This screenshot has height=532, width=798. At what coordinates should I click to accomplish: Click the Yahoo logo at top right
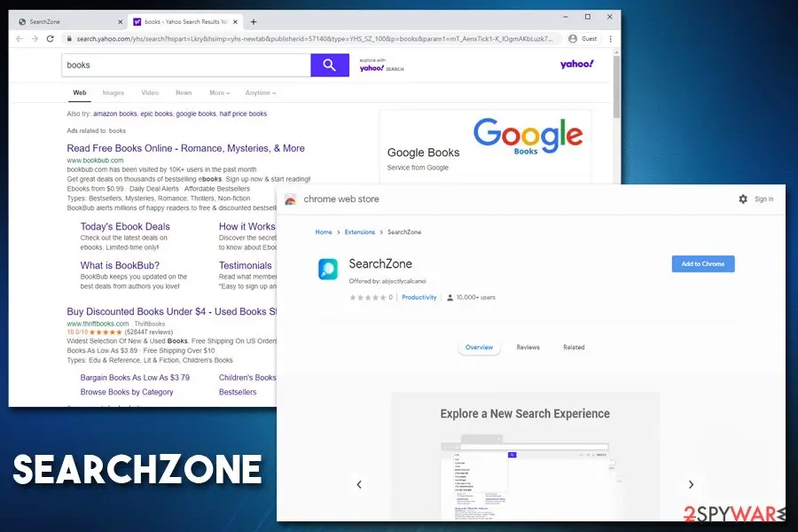pyautogui.click(x=576, y=64)
